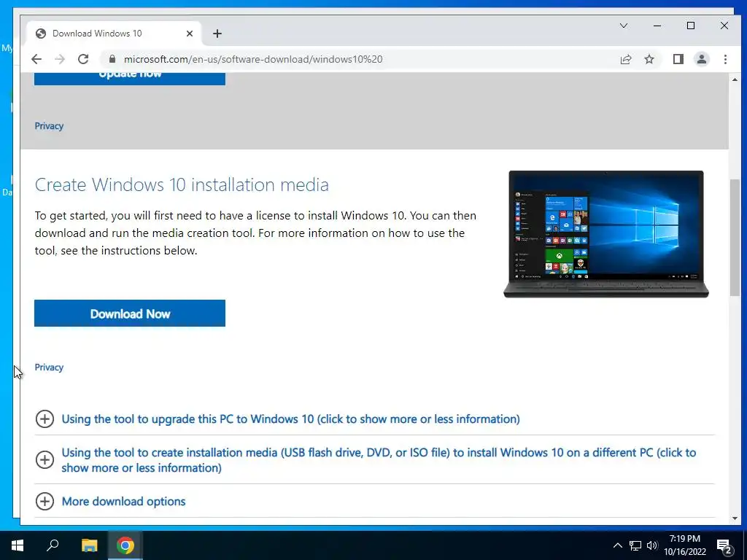Open Chrome side panel icon
Screen dimensions: 747x560
[678, 59]
